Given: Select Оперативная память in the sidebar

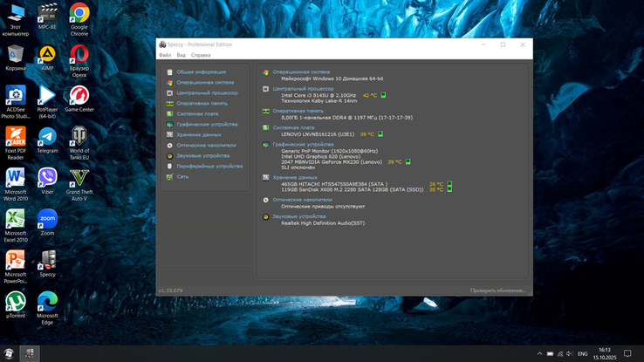Looking at the screenshot, I should [x=202, y=104].
